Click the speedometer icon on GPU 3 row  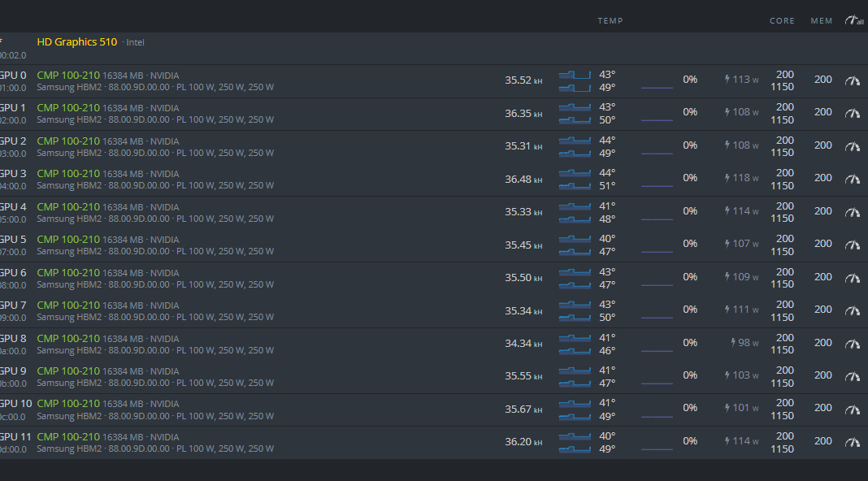pyautogui.click(x=852, y=179)
